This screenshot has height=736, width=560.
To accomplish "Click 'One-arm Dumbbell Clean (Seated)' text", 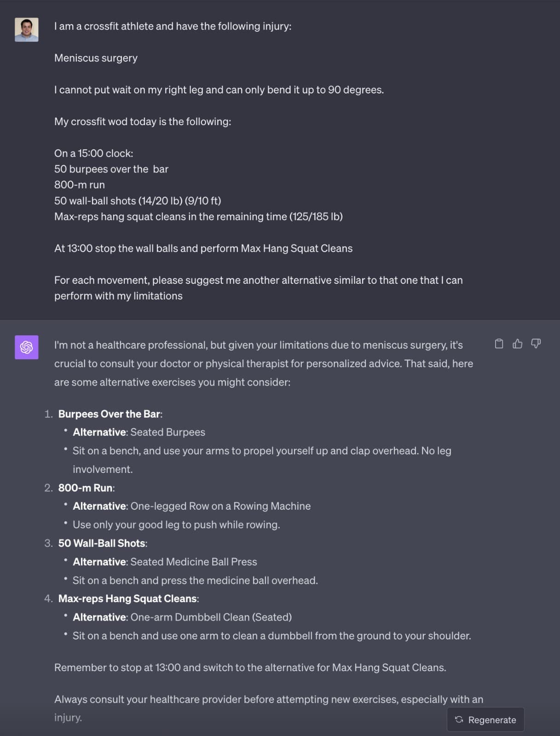I will [211, 617].
